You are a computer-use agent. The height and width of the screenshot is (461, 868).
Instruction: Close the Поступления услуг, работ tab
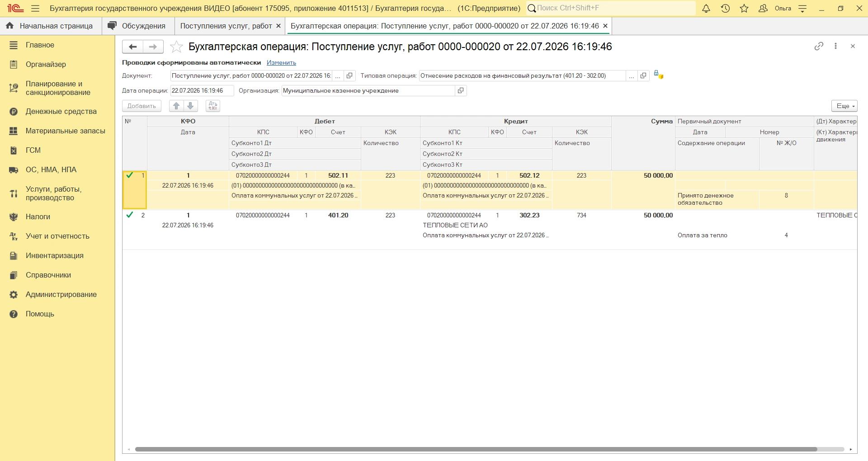tap(278, 26)
